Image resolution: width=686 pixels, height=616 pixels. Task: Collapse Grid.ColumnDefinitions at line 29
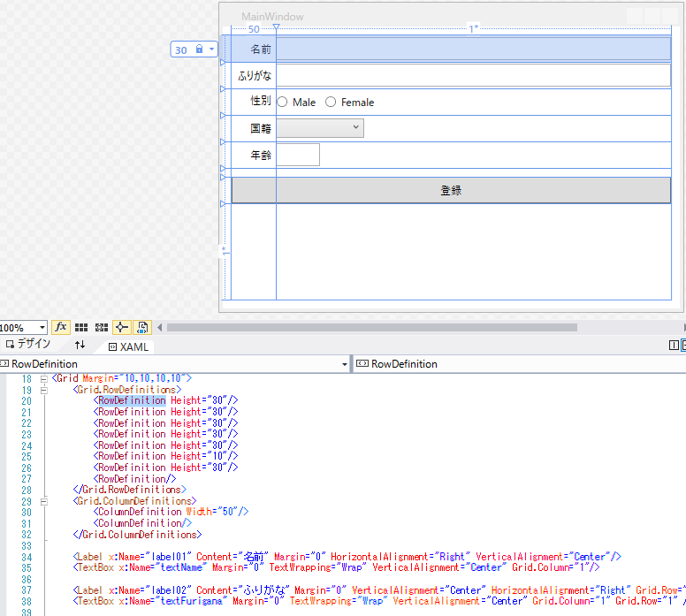pos(43,501)
